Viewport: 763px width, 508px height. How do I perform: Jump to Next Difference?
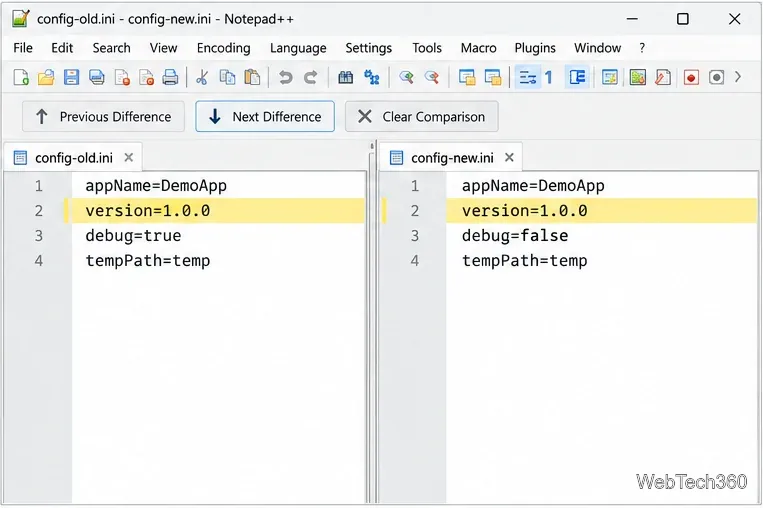pyautogui.click(x=265, y=116)
